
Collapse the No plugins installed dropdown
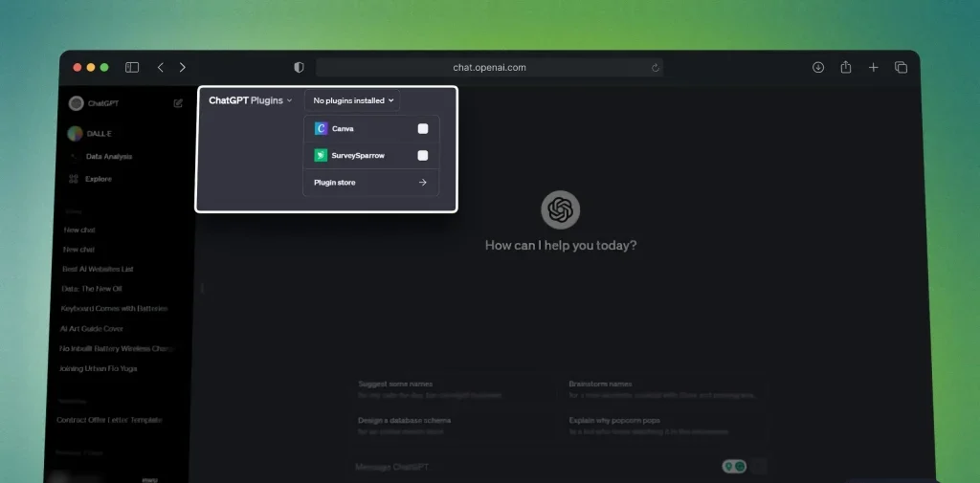tap(353, 100)
